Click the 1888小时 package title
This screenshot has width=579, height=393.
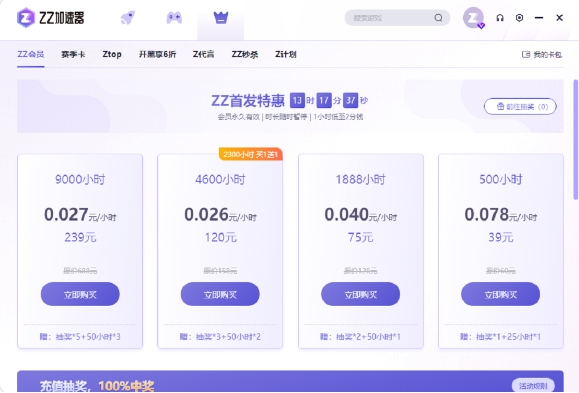tap(360, 180)
